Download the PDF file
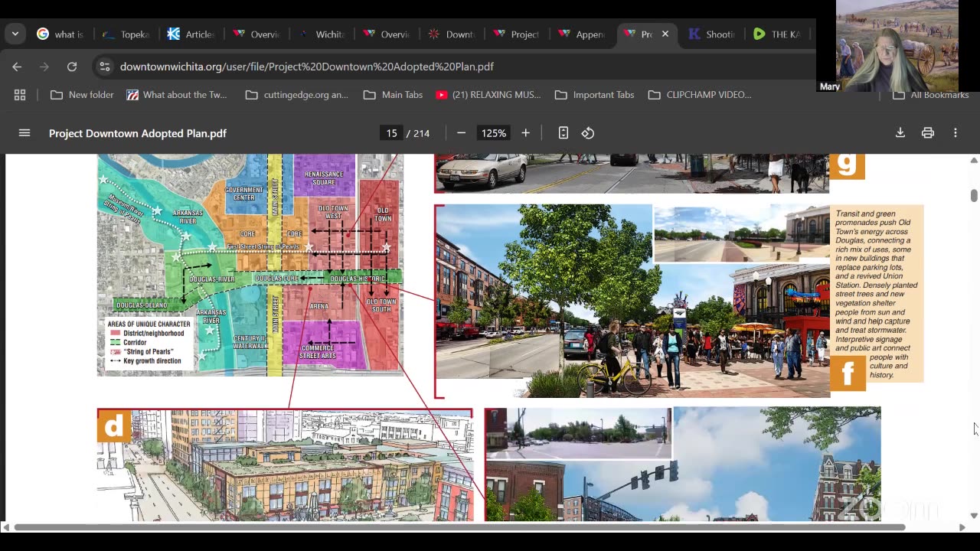Viewport: 980px width, 551px height. [900, 133]
